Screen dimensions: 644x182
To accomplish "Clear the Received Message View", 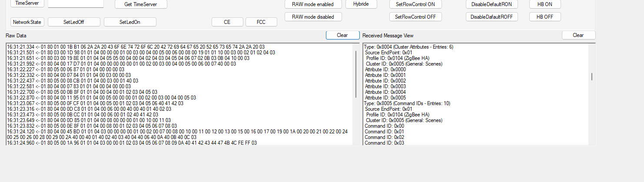I will (578, 35).
